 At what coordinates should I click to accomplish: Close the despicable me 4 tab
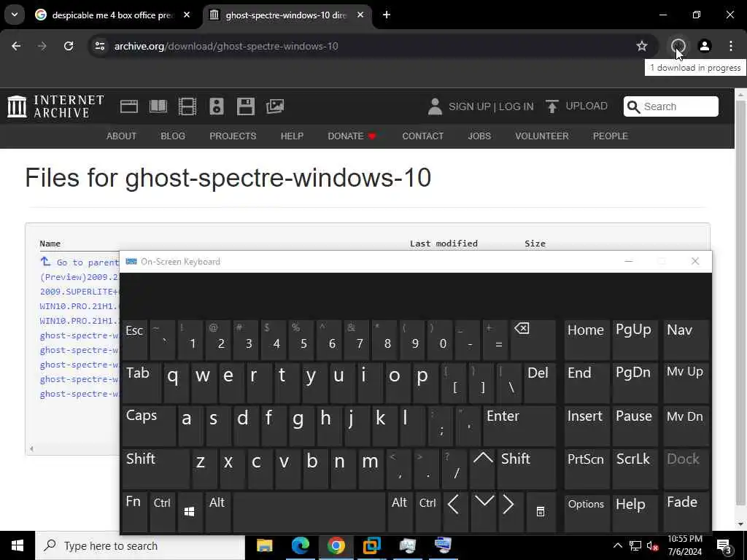187,15
